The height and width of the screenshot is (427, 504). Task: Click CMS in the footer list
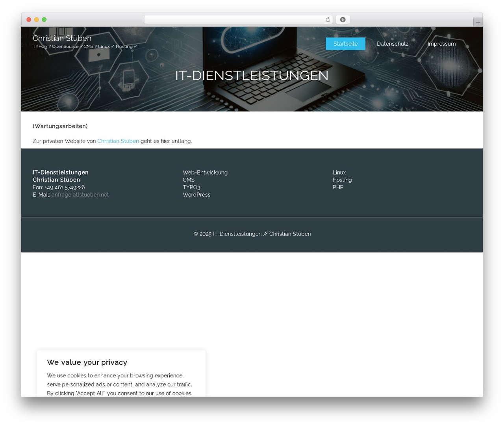[189, 180]
